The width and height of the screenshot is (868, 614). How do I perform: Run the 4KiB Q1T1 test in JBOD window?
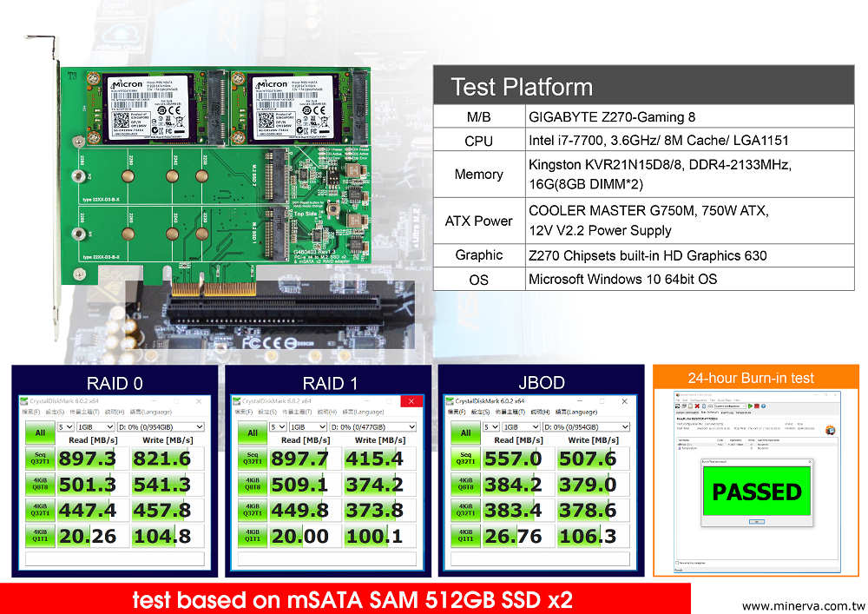click(x=465, y=536)
